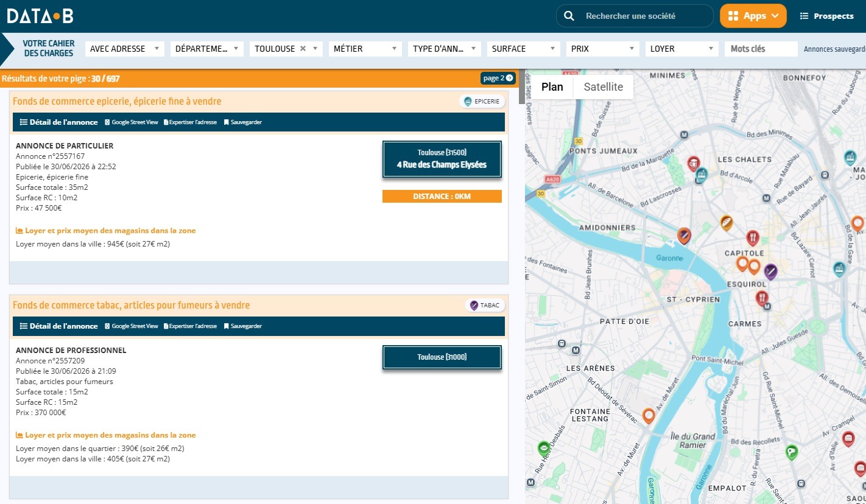
Task: Click the Mots clés keyword field
Action: coord(761,49)
